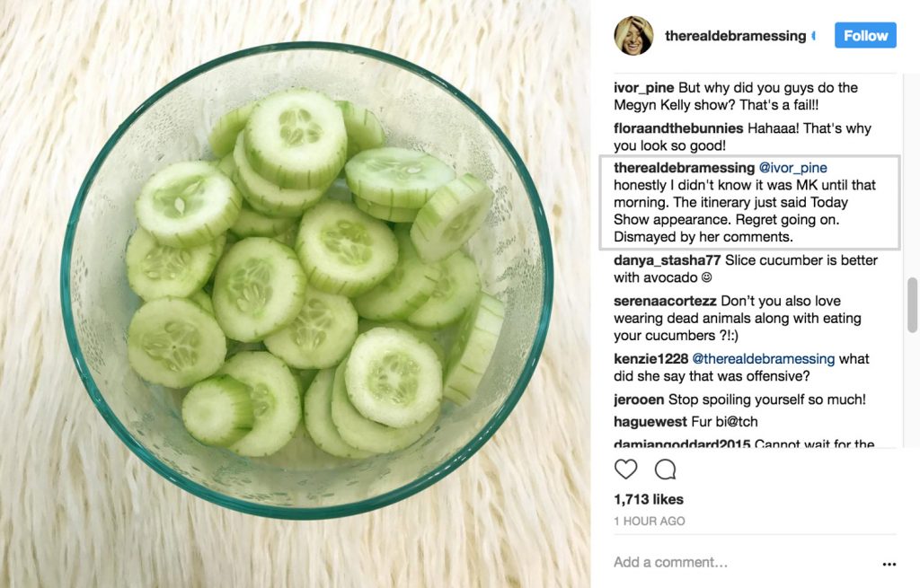Open floraandthebunnies commenter profile
The height and width of the screenshot is (588, 920).
[x=678, y=128]
